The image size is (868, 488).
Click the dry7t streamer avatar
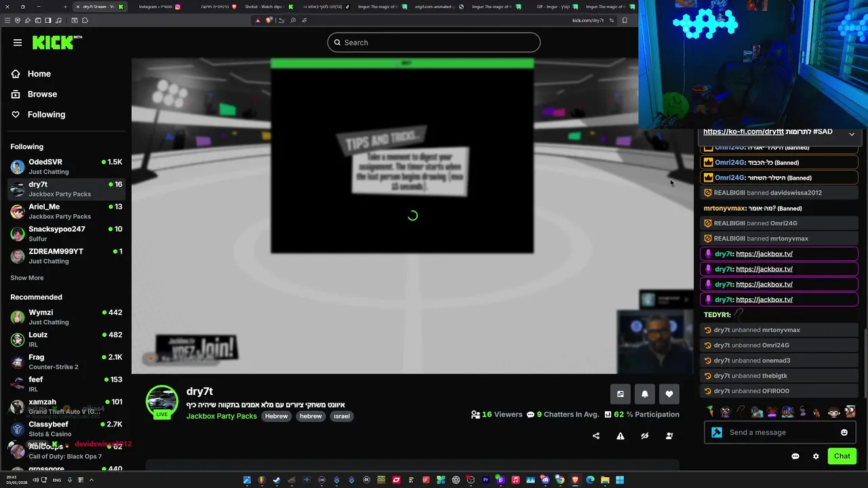162,401
